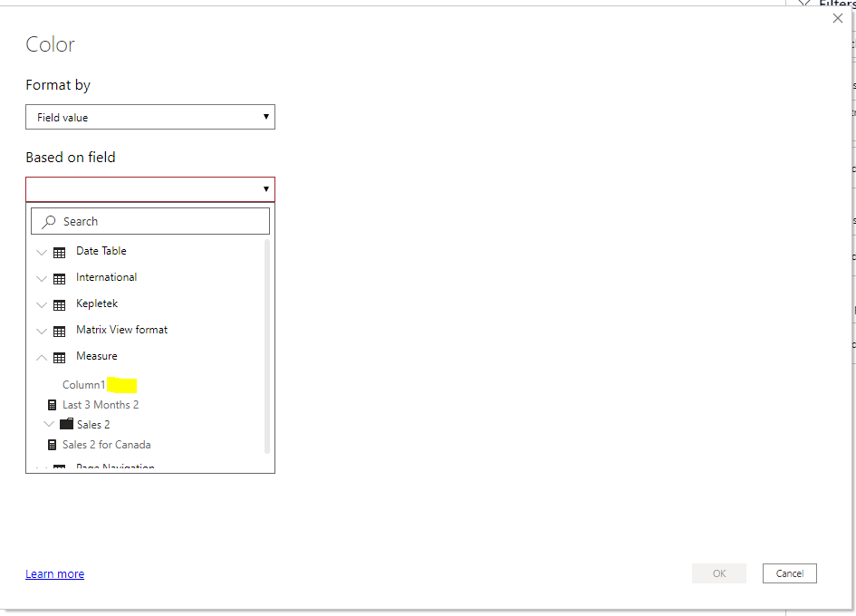Expand the International table chevron
The image size is (856, 616).
click(42, 278)
